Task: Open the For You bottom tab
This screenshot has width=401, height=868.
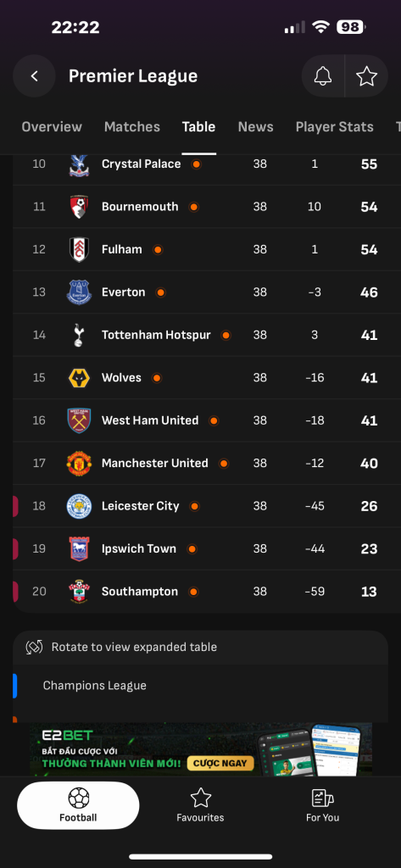Action: click(322, 806)
